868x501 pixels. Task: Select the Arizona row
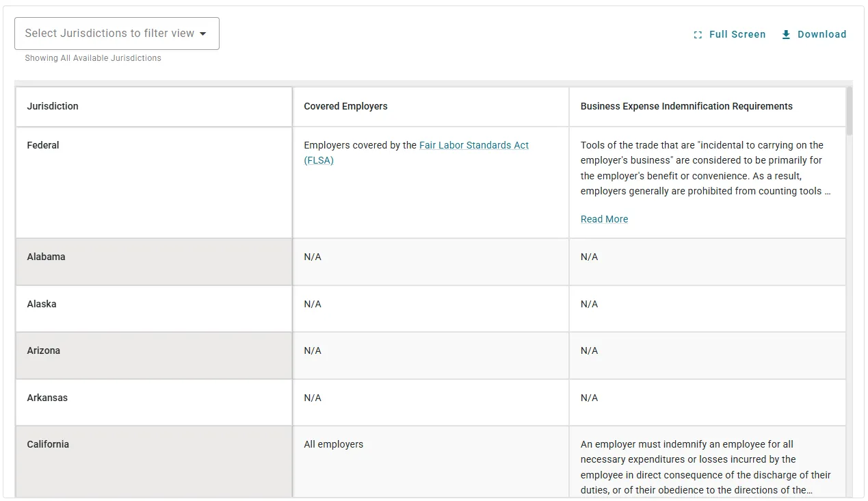(44, 350)
